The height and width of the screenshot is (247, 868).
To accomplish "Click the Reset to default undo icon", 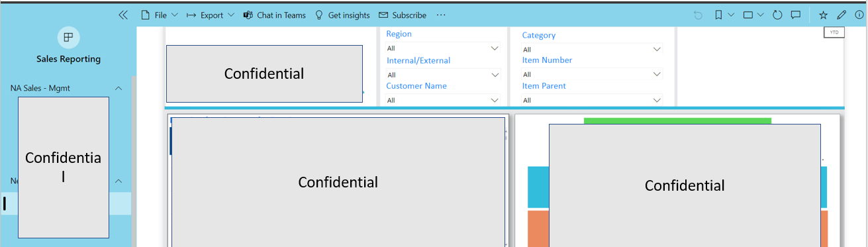I will pyautogui.click(x=698, y=15).
